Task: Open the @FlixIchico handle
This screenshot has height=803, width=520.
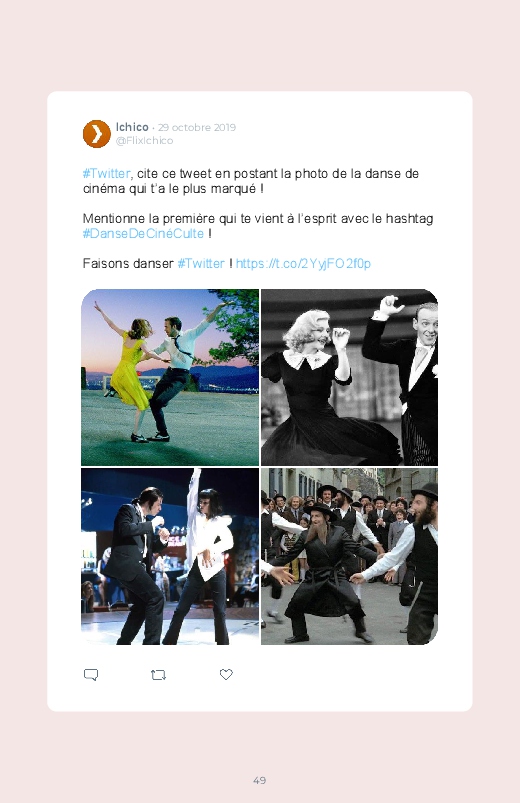Action: [x=144, y=141]
